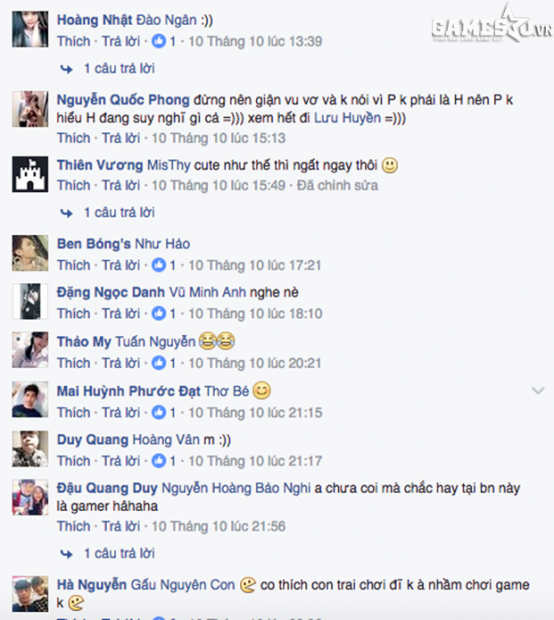Viewport: 554px width, 620px height.
Task: Click the like count icon on Ben Bóng's comment
Action: [x=159, y=265]
